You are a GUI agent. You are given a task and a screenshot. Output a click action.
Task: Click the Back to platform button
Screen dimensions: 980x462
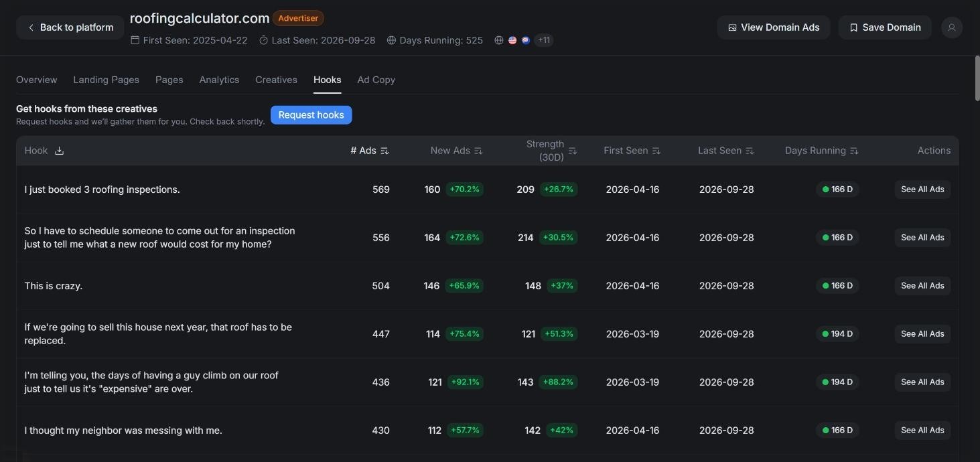[70, 27]
